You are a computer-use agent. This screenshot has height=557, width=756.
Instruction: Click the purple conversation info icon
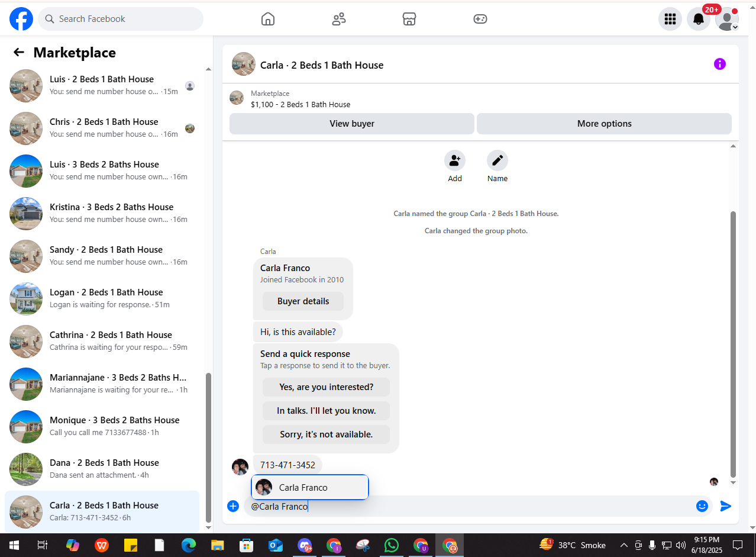coord(720,64)
